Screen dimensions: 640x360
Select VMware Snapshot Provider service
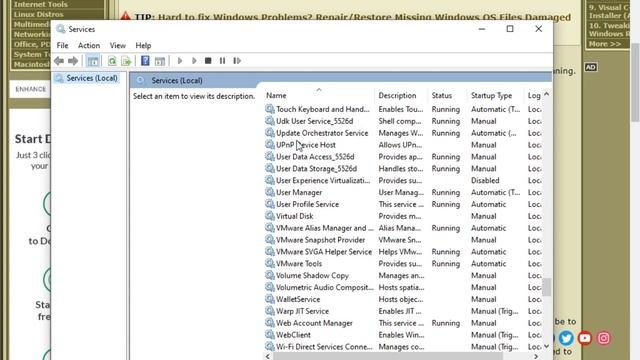point(320,240)
